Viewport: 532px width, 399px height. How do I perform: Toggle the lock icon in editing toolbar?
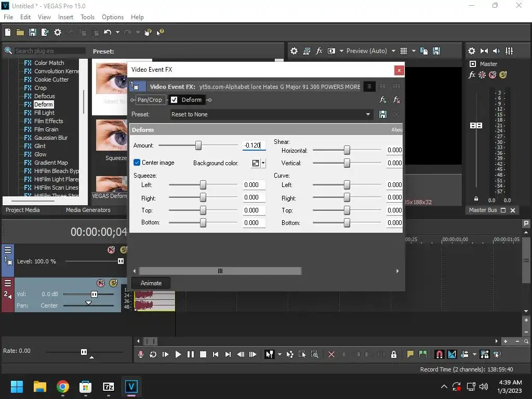394,354
